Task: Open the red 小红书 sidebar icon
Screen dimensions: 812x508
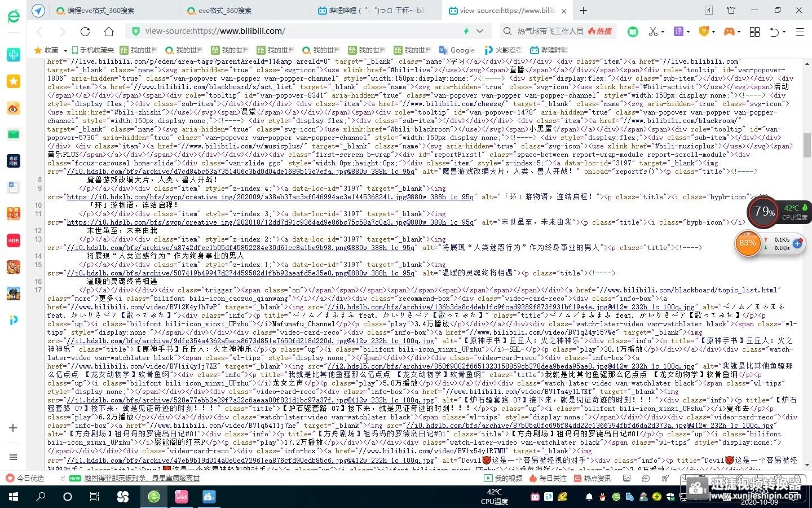Action: 14,240
